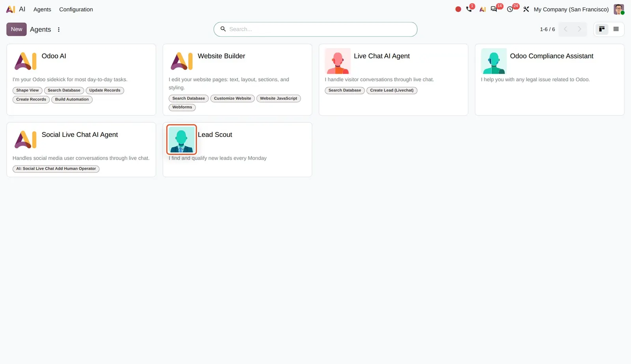Click the 1-6 / 6 pager counter
The height and width of the screenshot is (364, 631).
pos(547,29)
